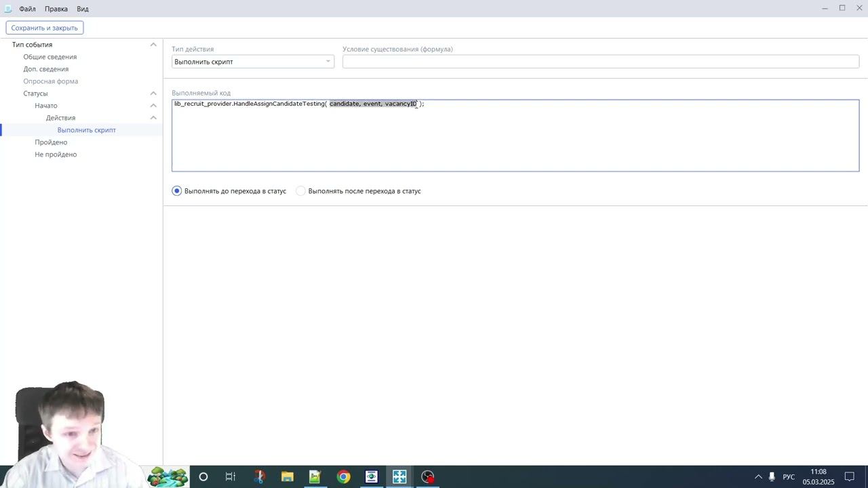The height and width of the screenshot is (488, 868).
Task: Click the app icon in title bar
Action: pyautogui.click(x=7, y=9)
